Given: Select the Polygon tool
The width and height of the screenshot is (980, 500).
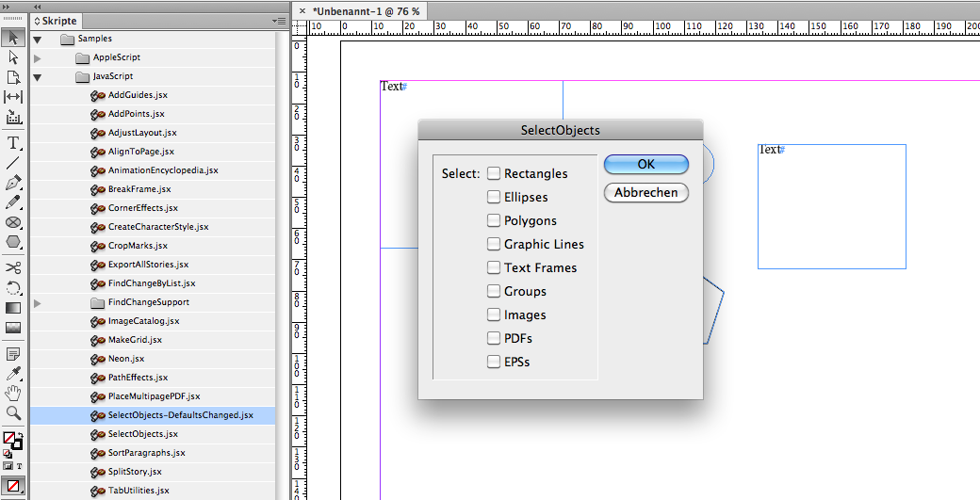Looking at the screenshot, I should [13, 242].
